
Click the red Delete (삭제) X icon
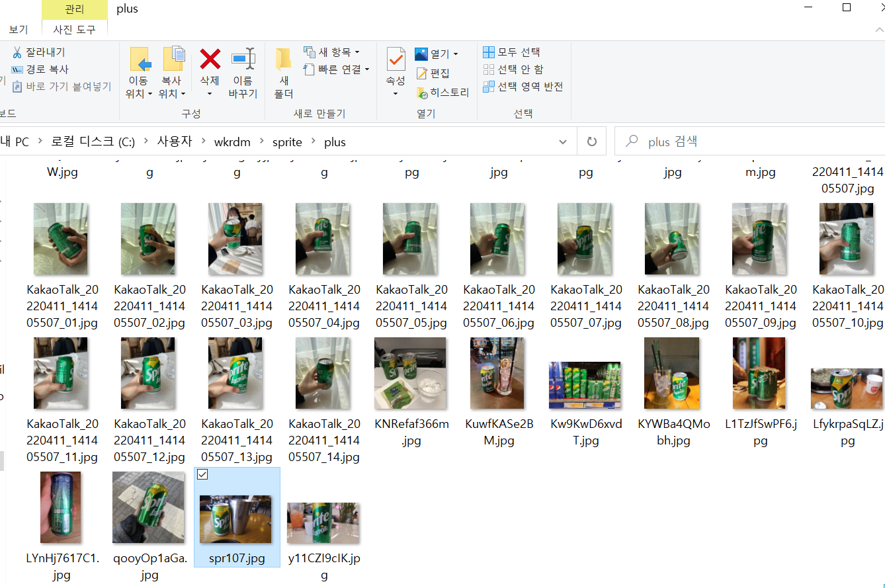pyautogui.click(x=210, y=60)
